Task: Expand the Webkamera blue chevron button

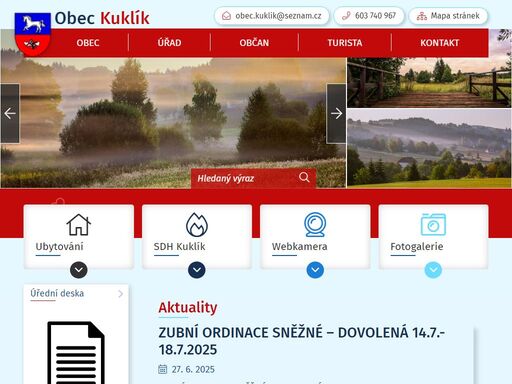Action: point(315,270)
